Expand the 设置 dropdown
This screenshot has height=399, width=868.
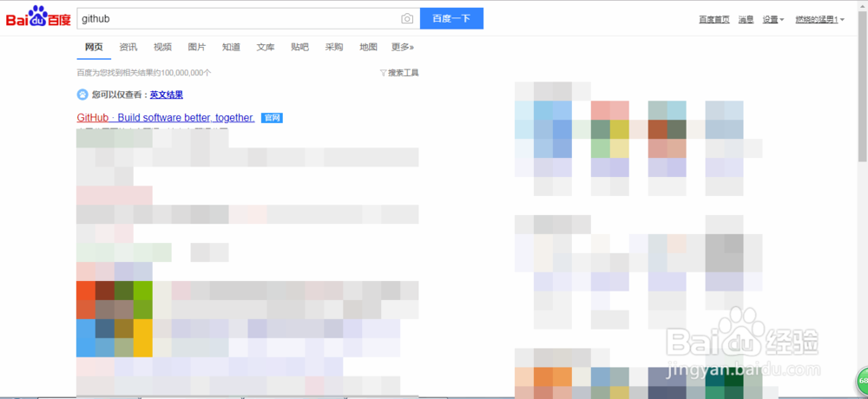pos(773,19)
